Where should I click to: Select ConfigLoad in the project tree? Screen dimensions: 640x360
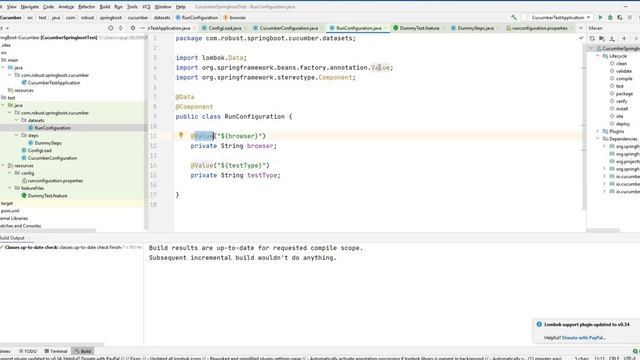pos(40,151)
